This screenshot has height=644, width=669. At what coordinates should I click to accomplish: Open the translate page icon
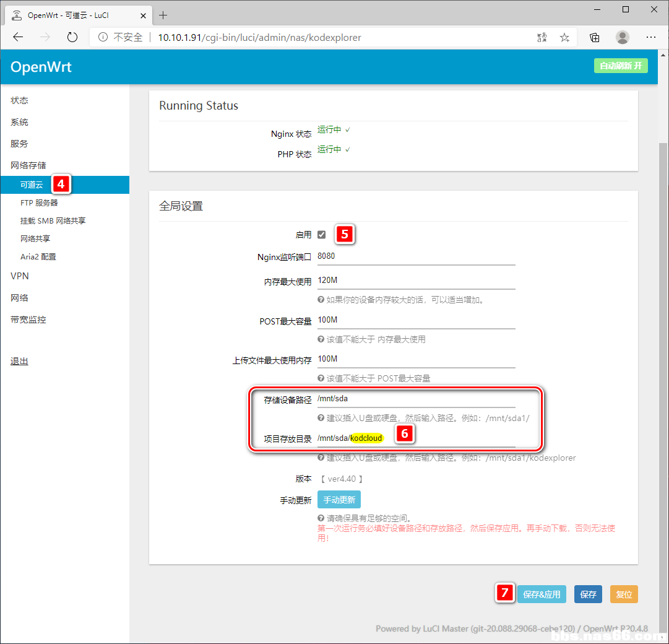point(542,38)
